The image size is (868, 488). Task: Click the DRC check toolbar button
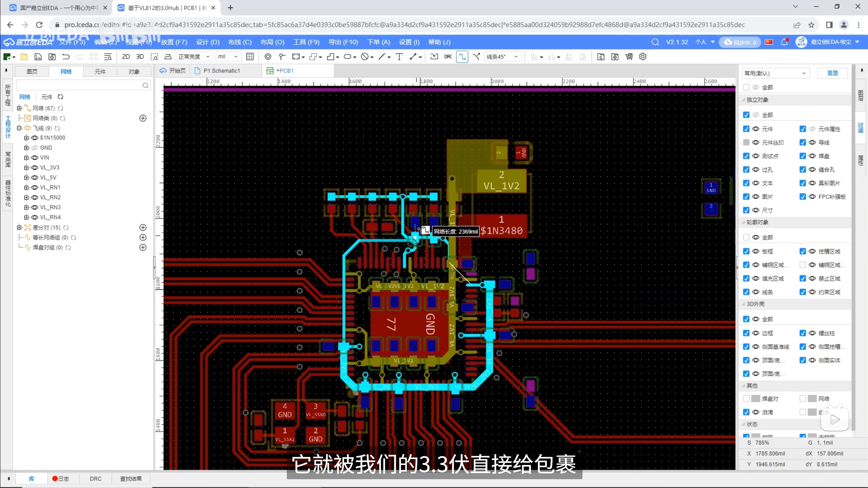click(448, 57)
